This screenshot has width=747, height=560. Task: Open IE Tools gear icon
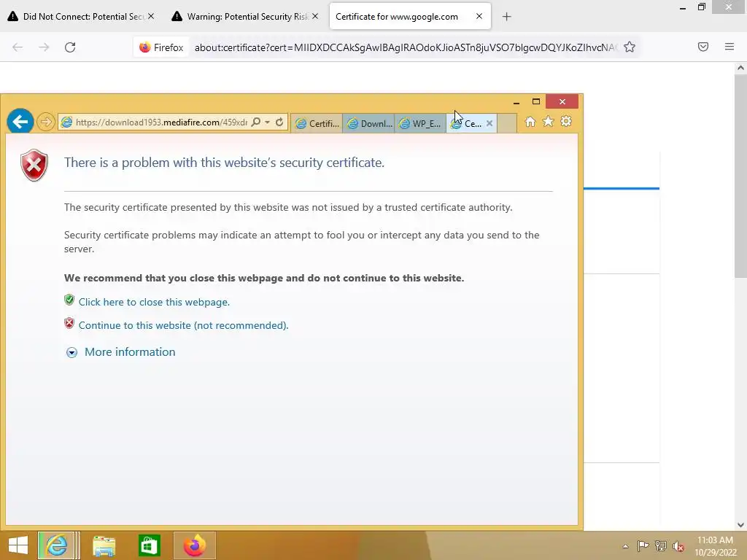[566, 122]
